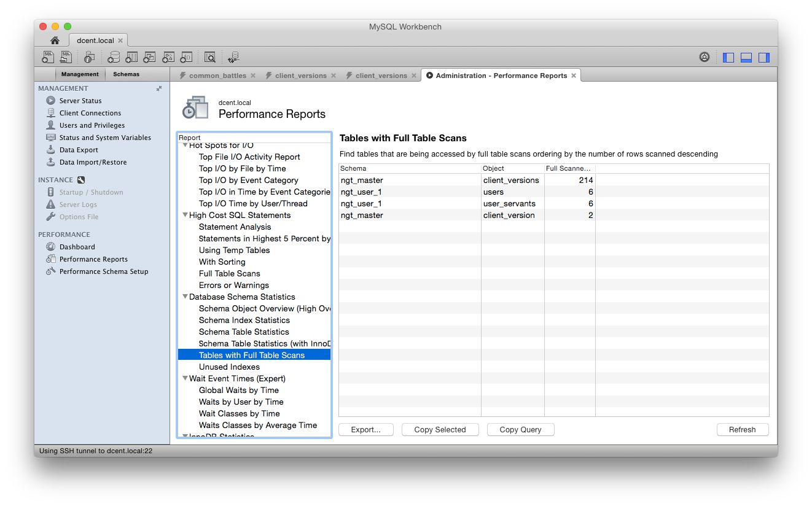The width and height of the screenshot is (812, 506).
Task: Click the Startup / Shutdown icon
Action: point(51,192)
